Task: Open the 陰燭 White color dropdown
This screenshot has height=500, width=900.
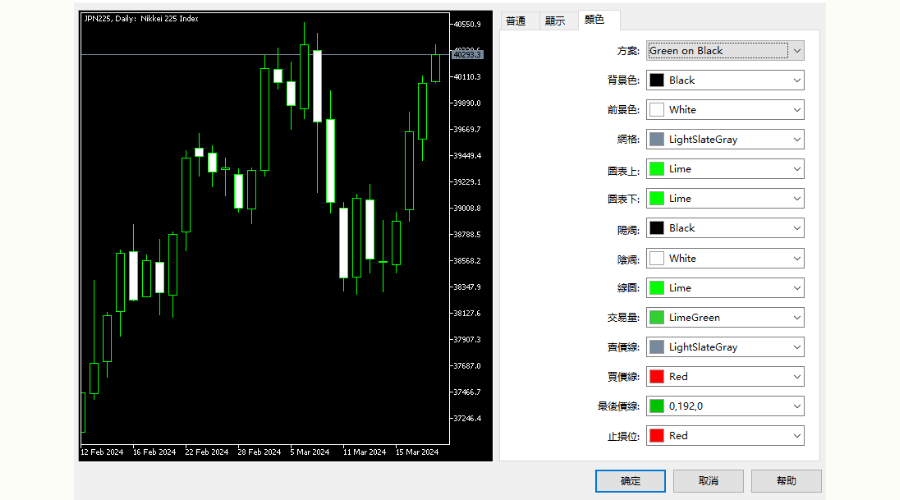Action: (725, 258)
